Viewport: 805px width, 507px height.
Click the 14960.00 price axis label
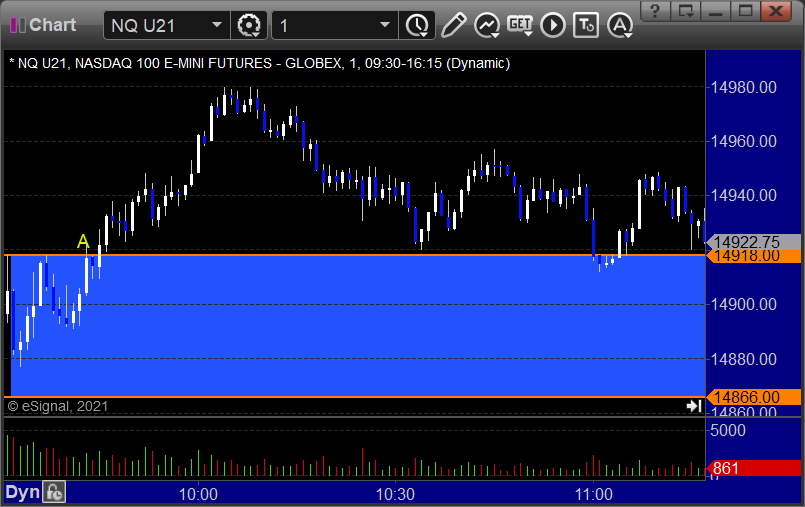743,141
